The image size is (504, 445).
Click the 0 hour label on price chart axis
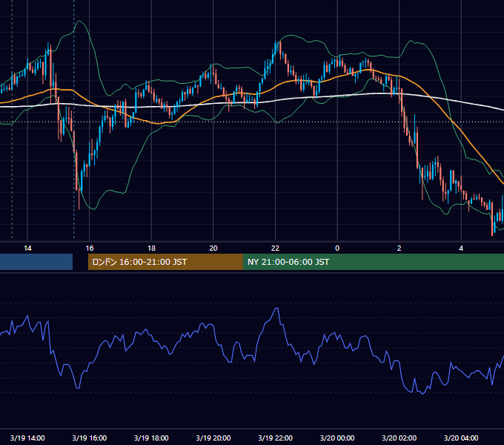(x=337, y=248)
